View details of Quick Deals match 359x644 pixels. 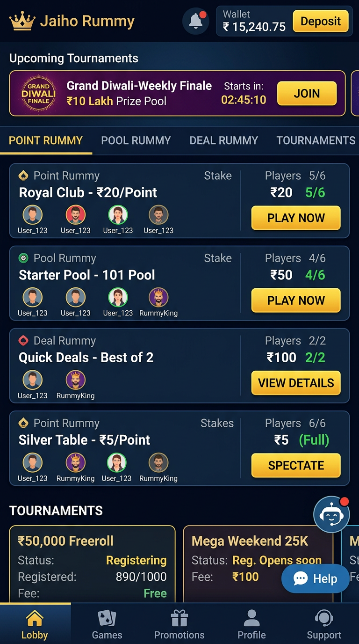point(295,383)
